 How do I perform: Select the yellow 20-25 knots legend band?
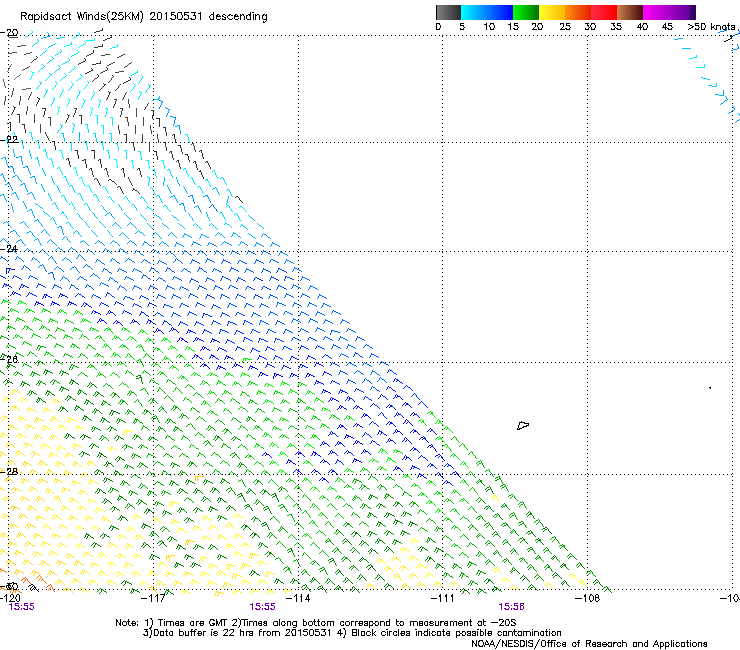pyautogui.click(x=552, y=12)
